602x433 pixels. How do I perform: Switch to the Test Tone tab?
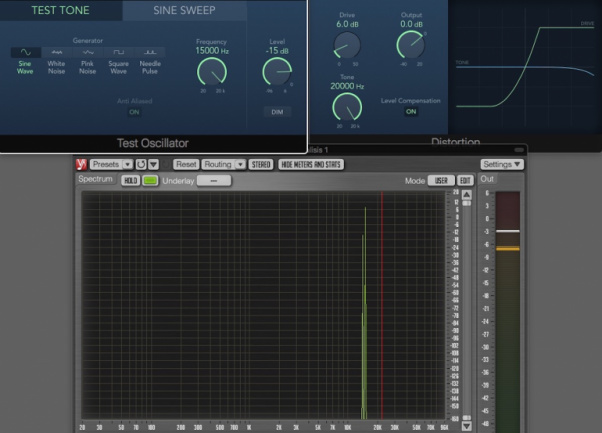point(61,10)
